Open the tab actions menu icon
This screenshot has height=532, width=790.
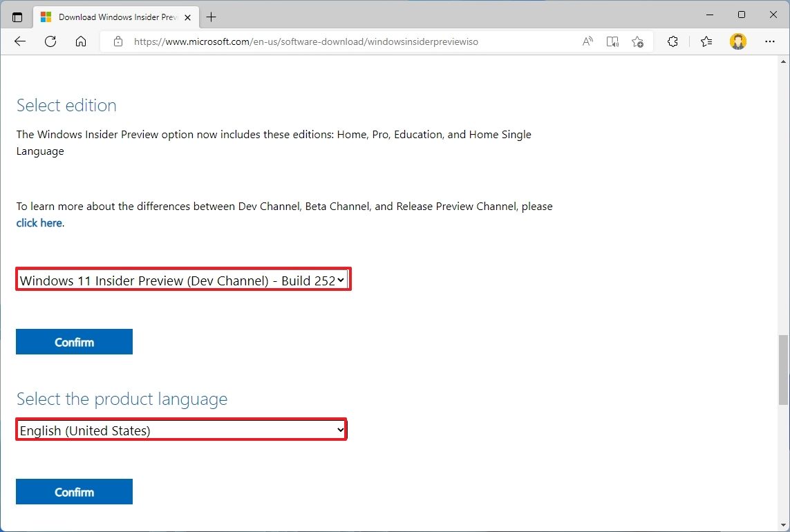coord(17,17)
